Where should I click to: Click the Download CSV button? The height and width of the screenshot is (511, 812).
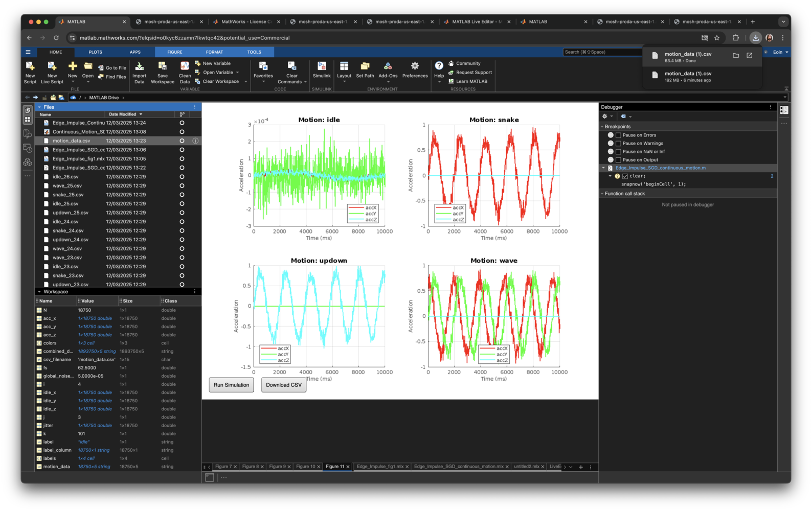click(x=284, y=385)
